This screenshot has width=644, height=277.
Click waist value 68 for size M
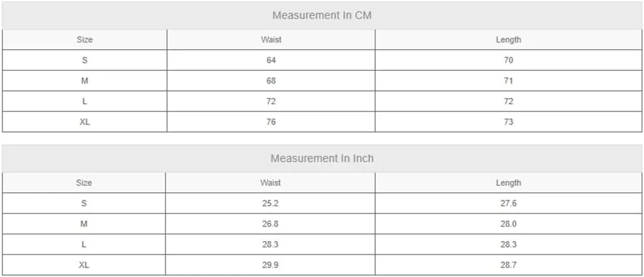click(x=271, y=81)
